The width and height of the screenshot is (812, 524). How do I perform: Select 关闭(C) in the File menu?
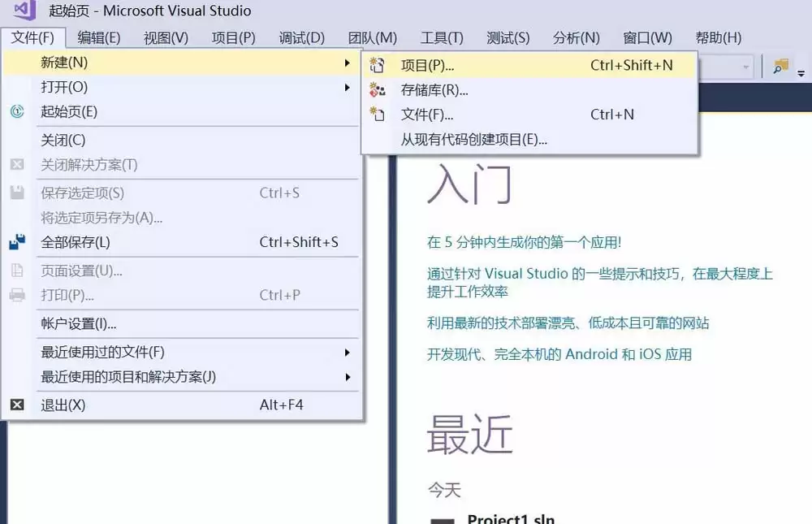point(63,140)
